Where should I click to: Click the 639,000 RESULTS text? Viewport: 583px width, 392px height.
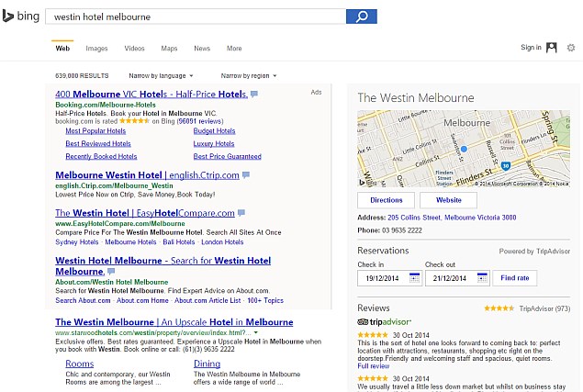point(82,76)
